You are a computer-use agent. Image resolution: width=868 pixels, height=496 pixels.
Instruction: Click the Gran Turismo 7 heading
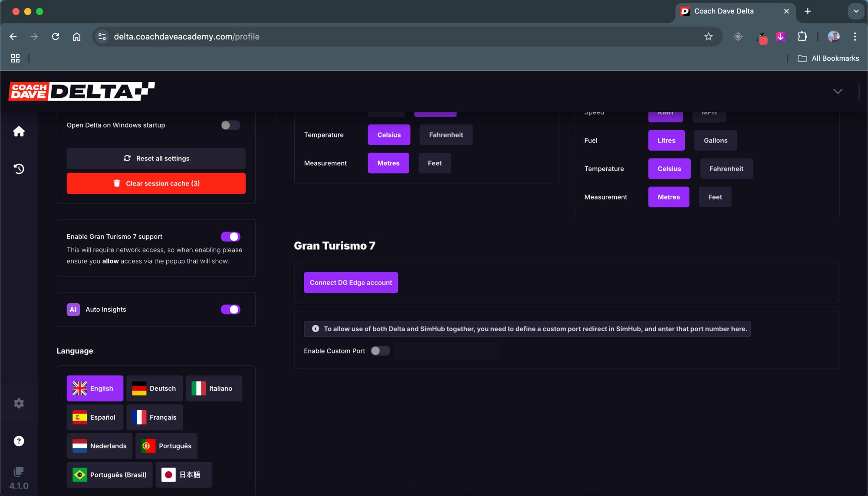point(334,246)
